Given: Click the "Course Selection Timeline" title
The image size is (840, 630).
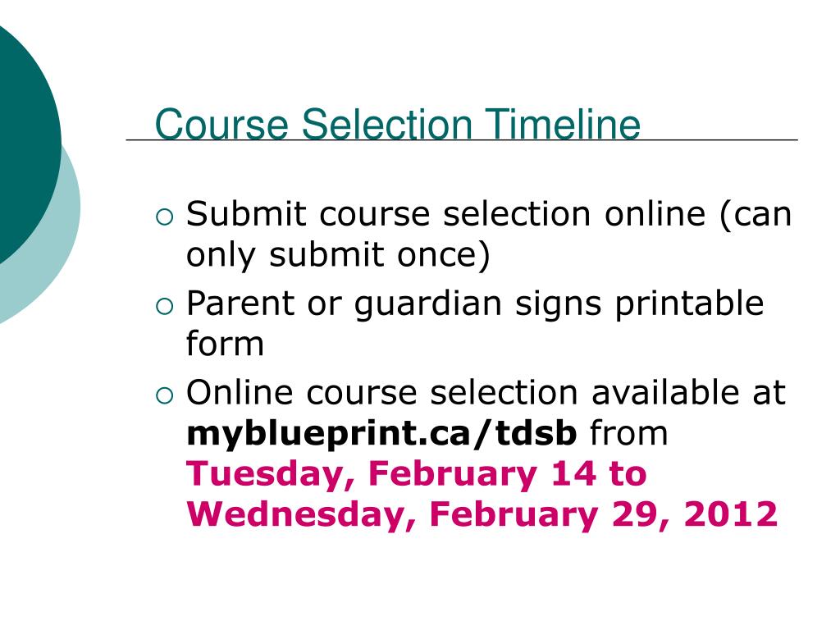Looking at the screenshot, I should coord(398,125).
